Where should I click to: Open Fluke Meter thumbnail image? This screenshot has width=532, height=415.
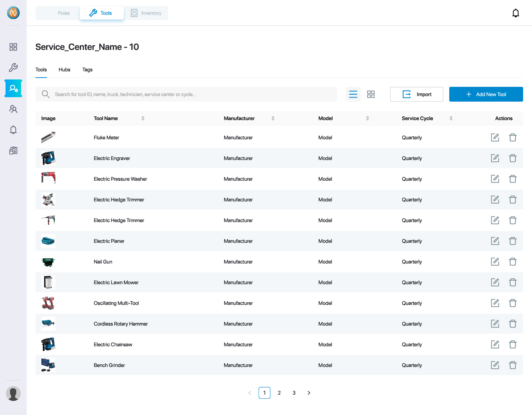(48, 137)
